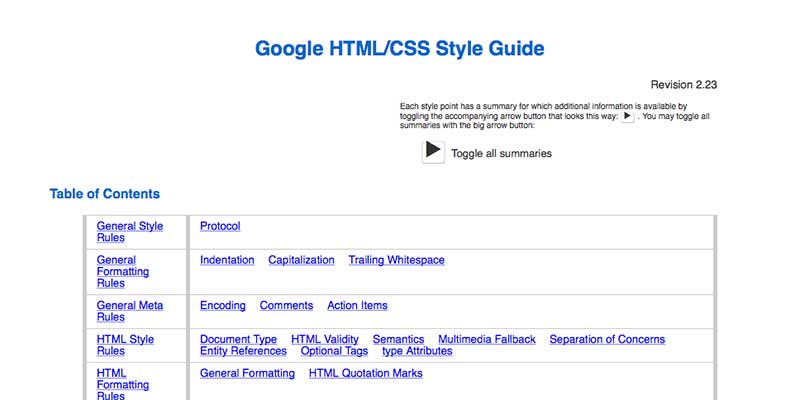Screen dimensions: 800x400
Task: Click the Revision 2.23 text
Action: (x=684, y=85)
